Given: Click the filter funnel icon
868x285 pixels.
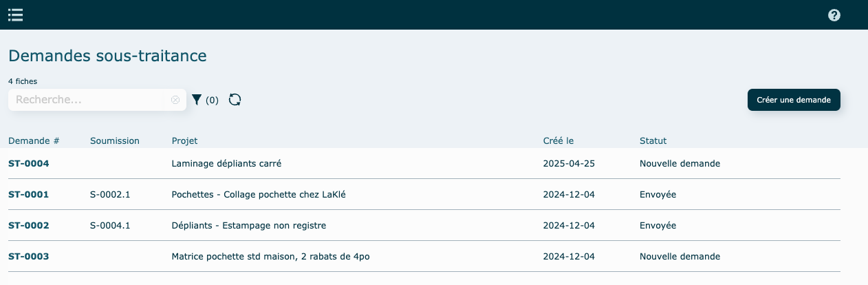Looking at the screenshot, I should (x=197, y=100).
